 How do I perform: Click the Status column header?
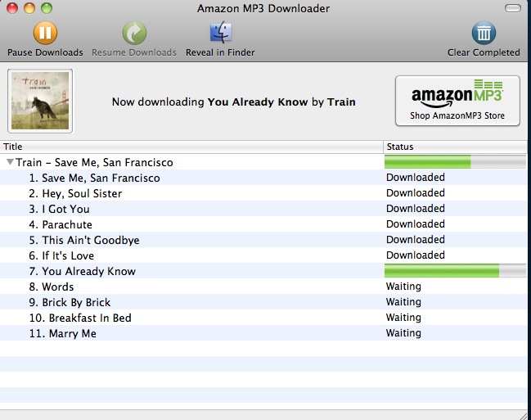455,147
